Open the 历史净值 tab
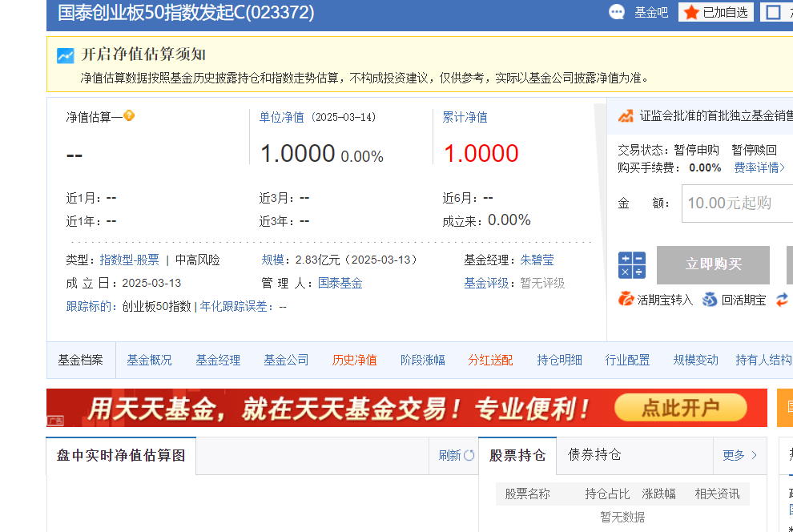This screenshot has width=793, height=532. (355, 360)
